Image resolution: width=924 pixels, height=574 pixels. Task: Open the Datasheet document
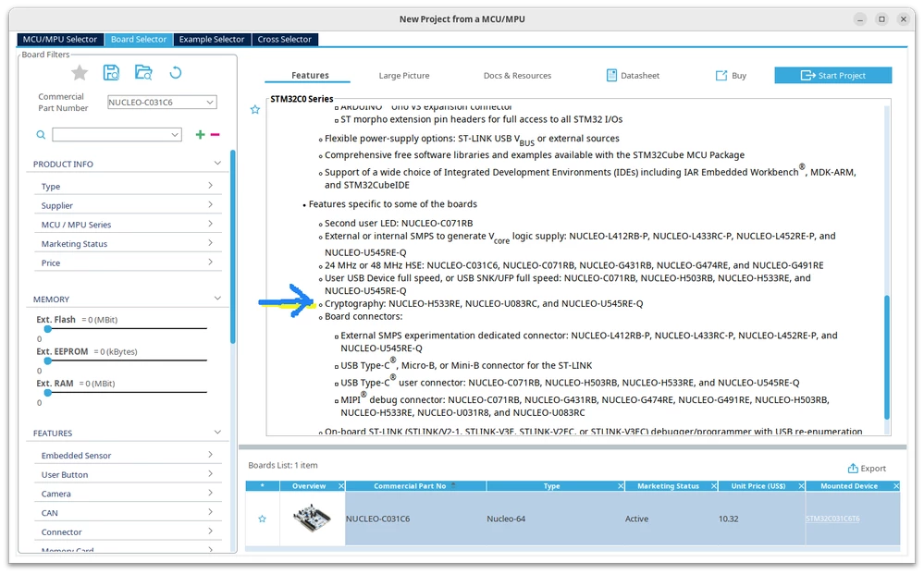tap(633, 76)
